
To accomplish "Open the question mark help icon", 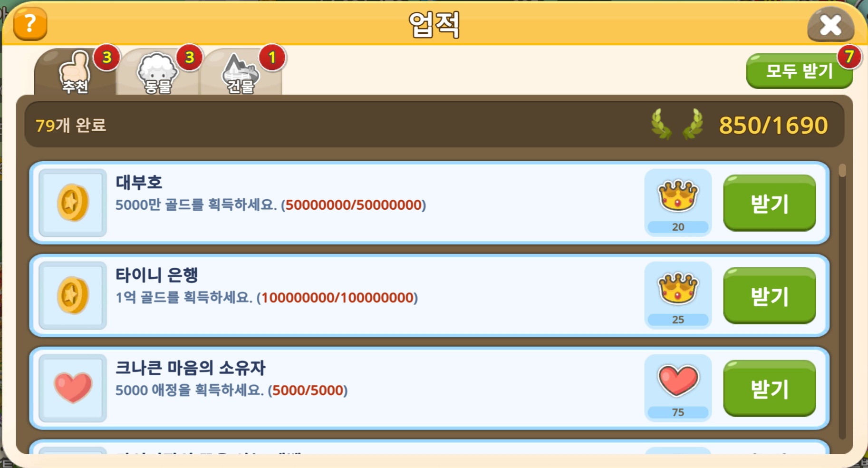I will (30, 23).
